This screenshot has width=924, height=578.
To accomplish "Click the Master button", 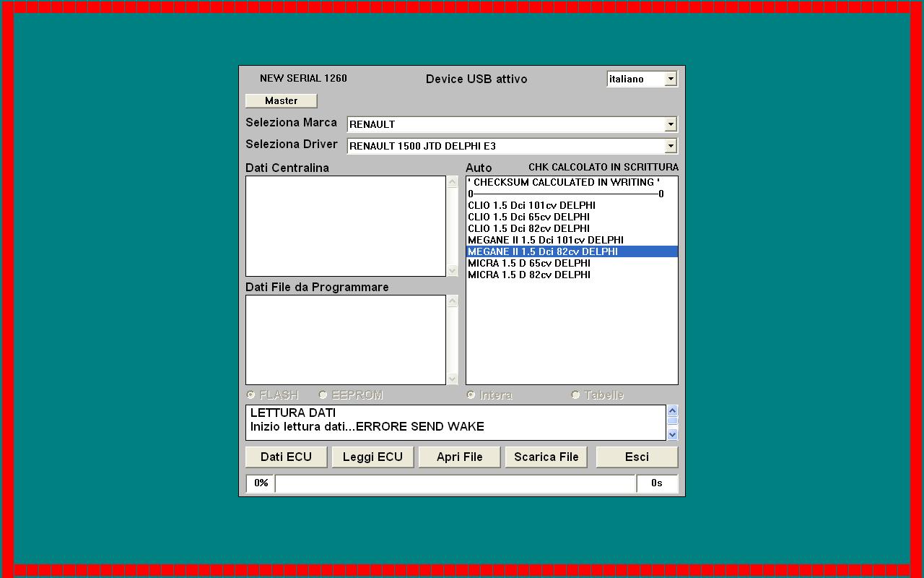I will tap(281, 100).
